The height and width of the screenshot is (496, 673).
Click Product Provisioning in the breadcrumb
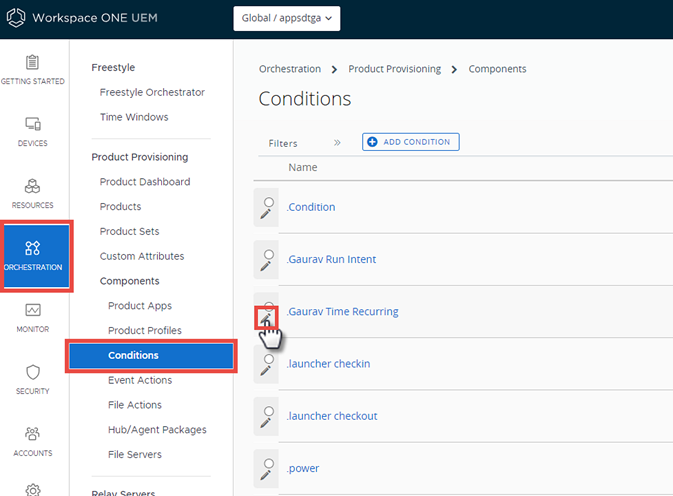click(394, 69)
